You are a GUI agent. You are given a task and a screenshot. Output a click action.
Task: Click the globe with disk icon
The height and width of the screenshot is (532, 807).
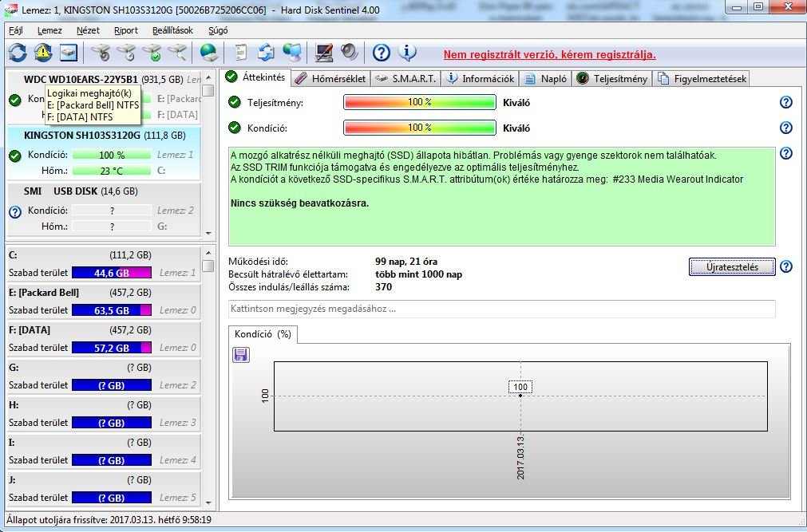[x=208, y=52]
